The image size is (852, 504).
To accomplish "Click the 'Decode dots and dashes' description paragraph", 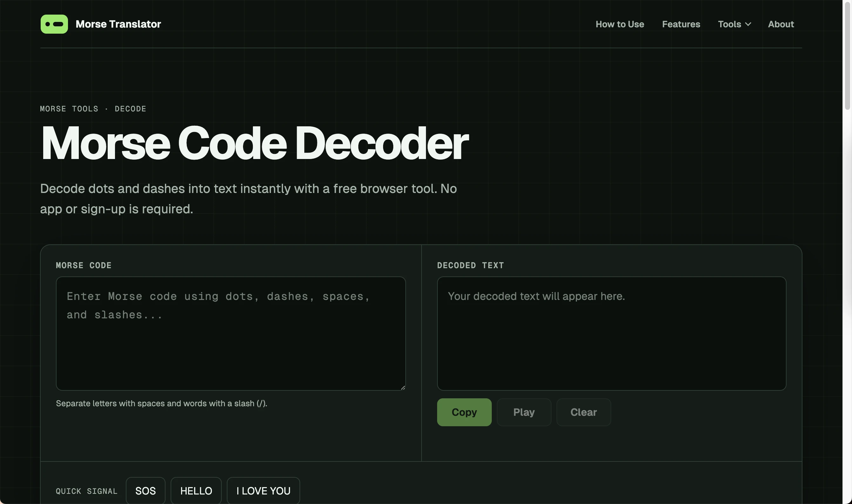I will (248, 199).
